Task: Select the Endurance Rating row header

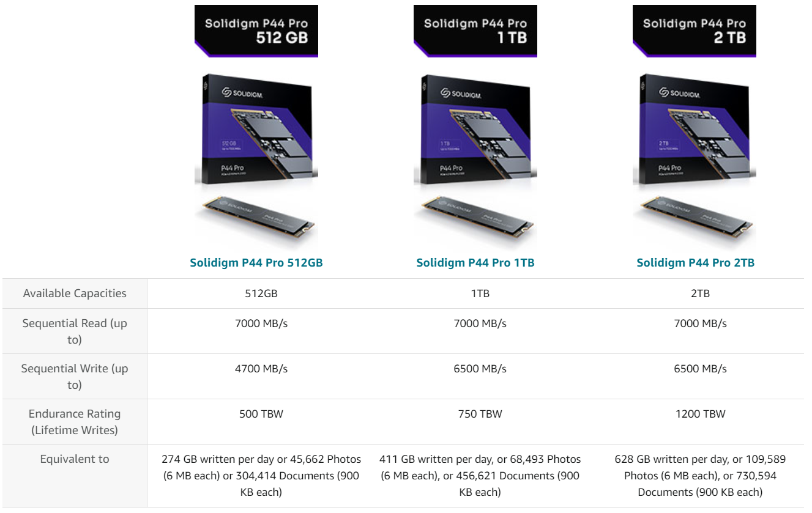Action: (x=75, y=422)
